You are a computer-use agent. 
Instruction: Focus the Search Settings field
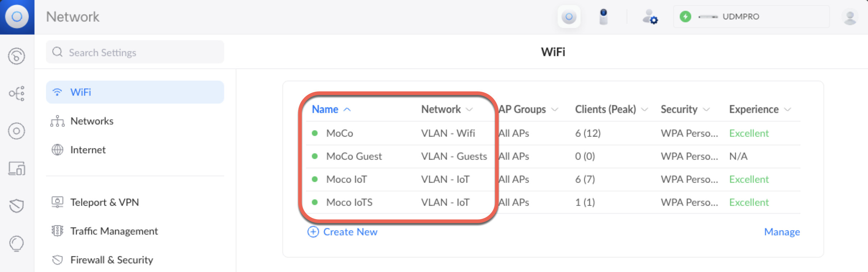coord(135,52)
